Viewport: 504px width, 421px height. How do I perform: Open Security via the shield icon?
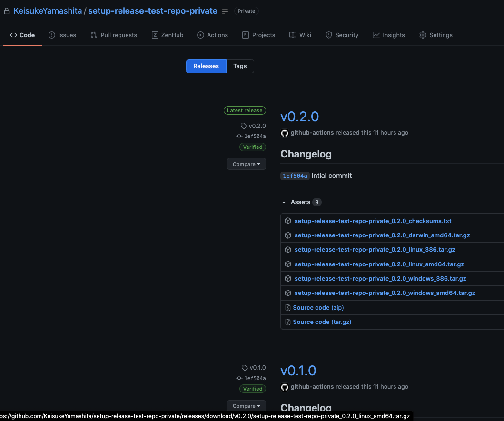[329, 35]
